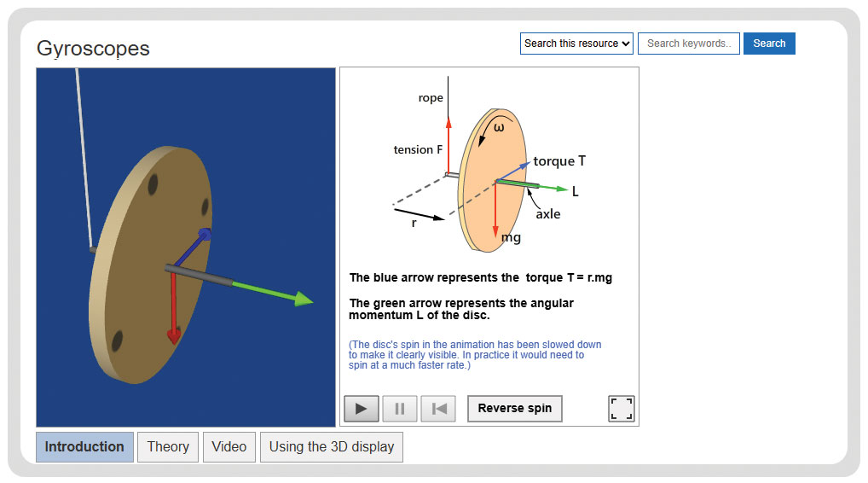868x483 pixels.
Task: Click the text 'The blue arrow represents the torque'
Action: [x=434, y=277]
